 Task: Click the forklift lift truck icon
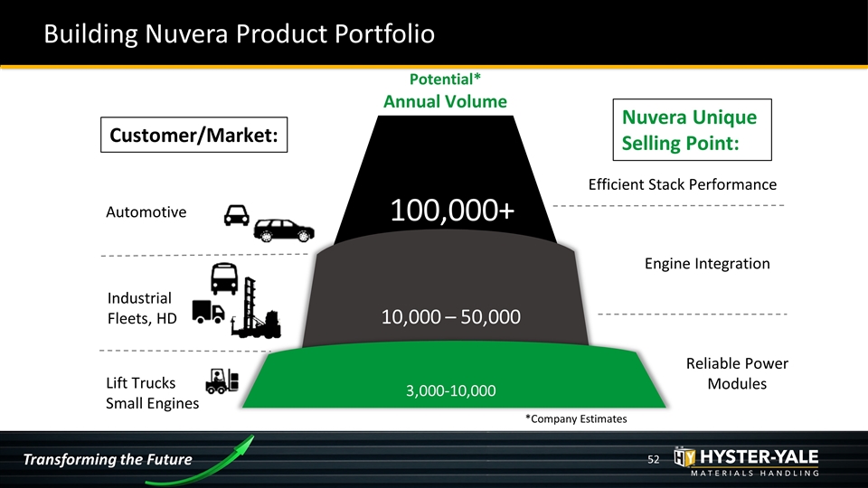point(222,380)
